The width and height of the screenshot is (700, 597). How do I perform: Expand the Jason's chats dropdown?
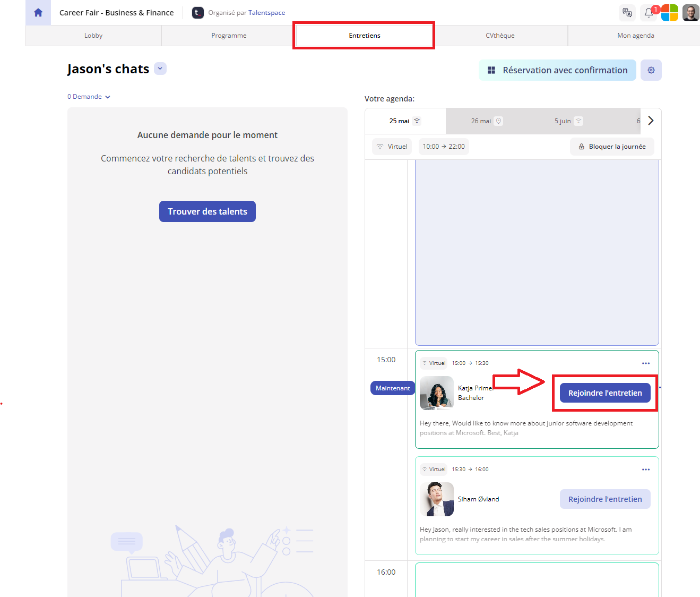pos(160,69)
